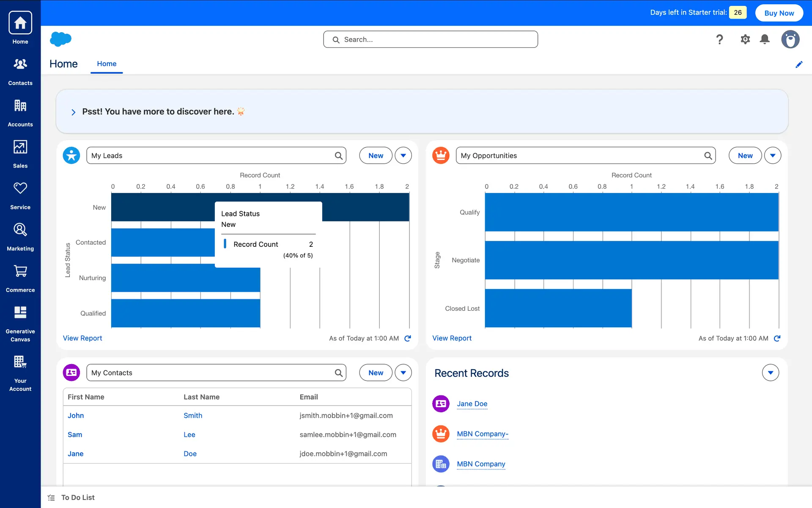Select the Home tab
Screen dimensions: 812x508
(107, 64)
